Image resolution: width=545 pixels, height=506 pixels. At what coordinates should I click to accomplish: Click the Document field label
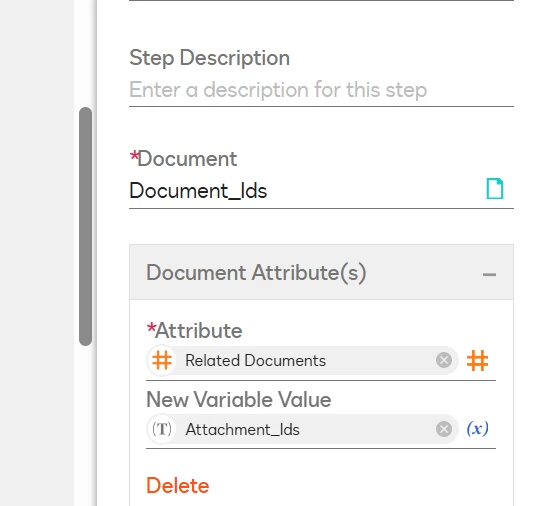183,159
